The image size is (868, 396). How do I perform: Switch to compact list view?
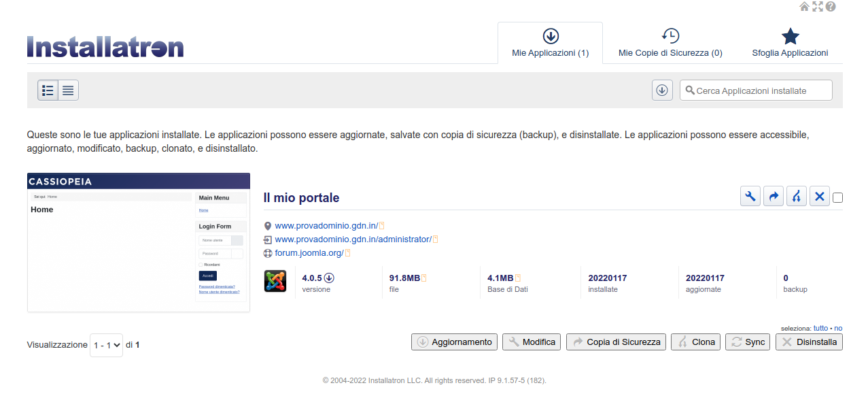coord(68,90)
